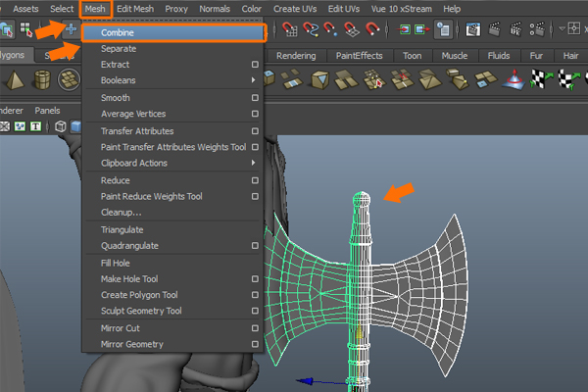The width and height of the screenshot is (588, 392).
Task: Open option box for Smooth
Action: (x=255, y=98)
